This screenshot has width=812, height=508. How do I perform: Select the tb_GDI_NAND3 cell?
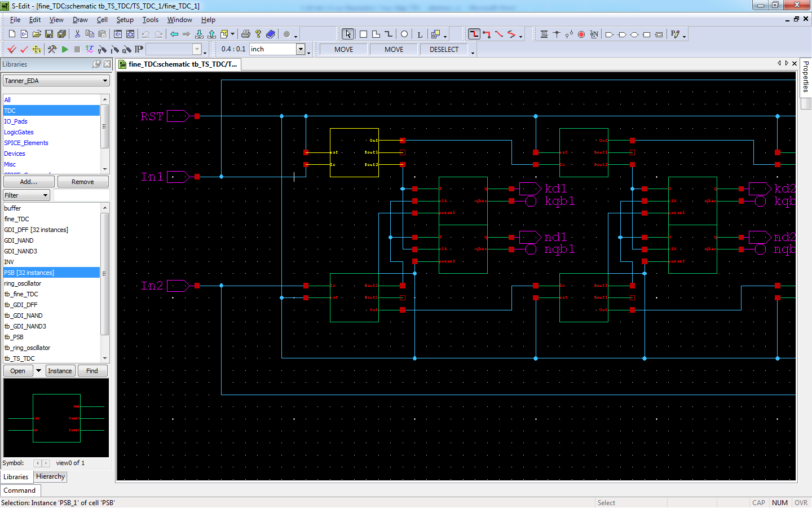[51, 326]
